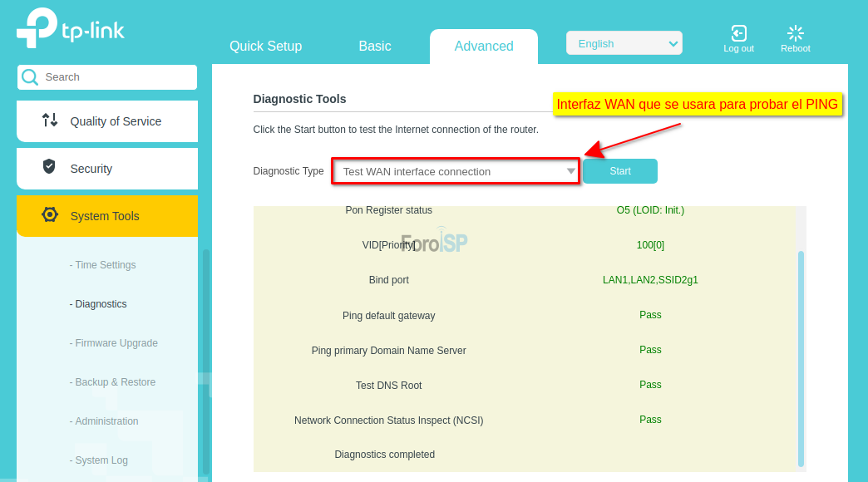Click the TP-Link logo
This screenshot has width=868, height=482.
click(71, 28)
